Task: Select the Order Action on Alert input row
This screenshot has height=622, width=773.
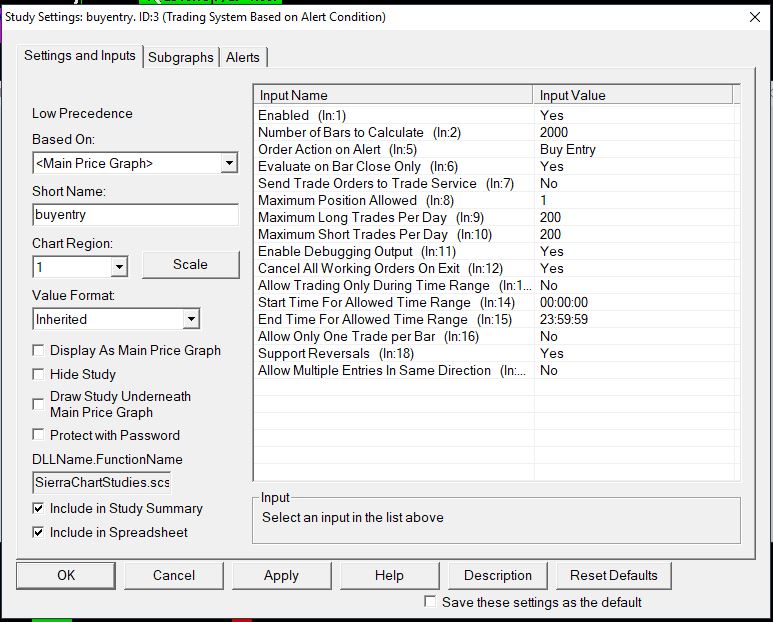Action: pos(394,149)
